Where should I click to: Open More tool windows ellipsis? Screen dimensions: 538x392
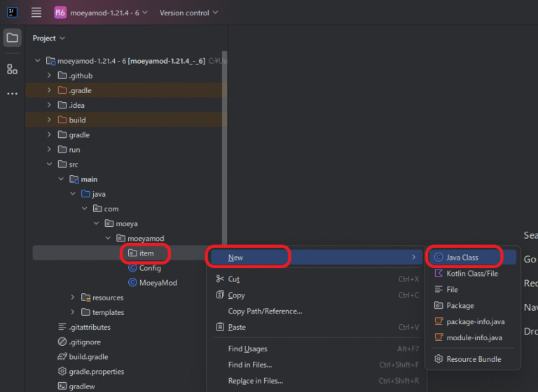coord(13,93)
